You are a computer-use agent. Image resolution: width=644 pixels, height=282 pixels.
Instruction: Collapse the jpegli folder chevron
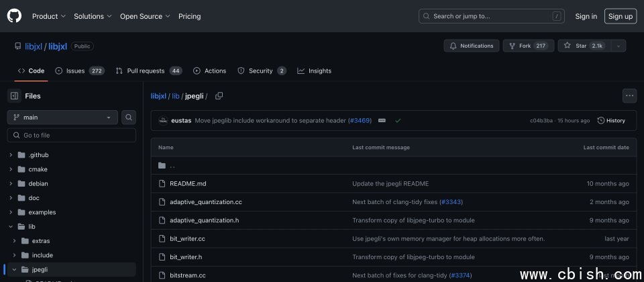14,270
